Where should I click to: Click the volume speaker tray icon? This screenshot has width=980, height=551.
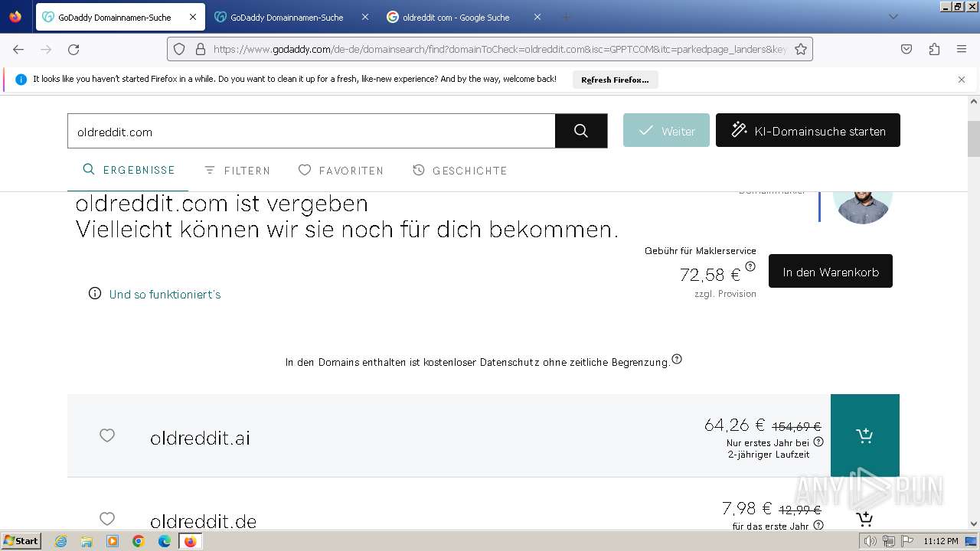tap(870, 541)
